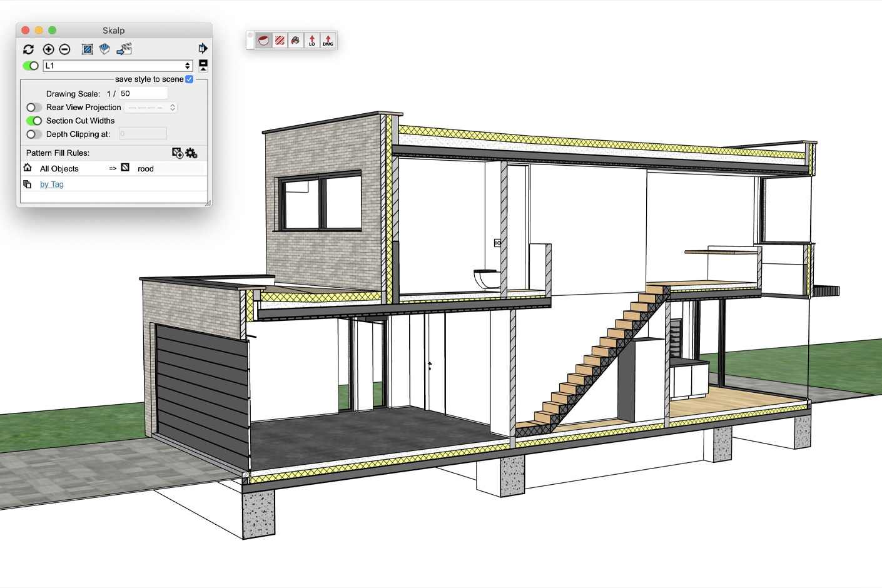Select the section fill style icon
The width and height of the screenshot is (882, 588).
[87, 49]
